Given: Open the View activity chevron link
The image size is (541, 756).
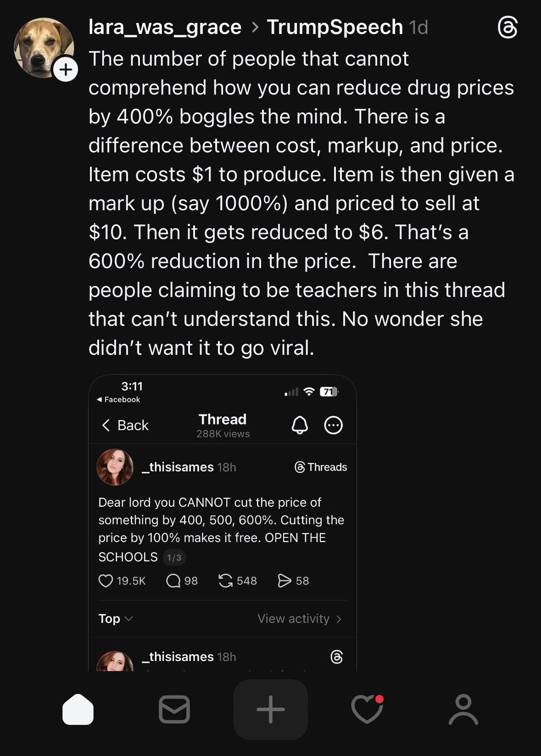Looking at the screenshot, I should 299,619.
